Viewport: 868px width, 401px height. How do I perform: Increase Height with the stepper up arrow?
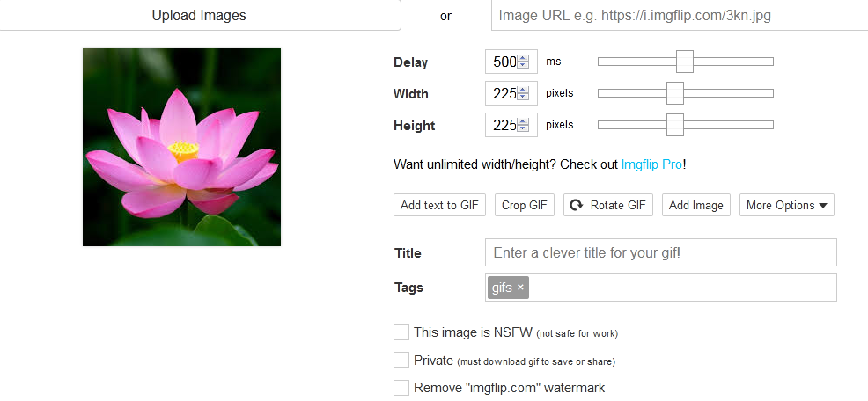[523, 121]
